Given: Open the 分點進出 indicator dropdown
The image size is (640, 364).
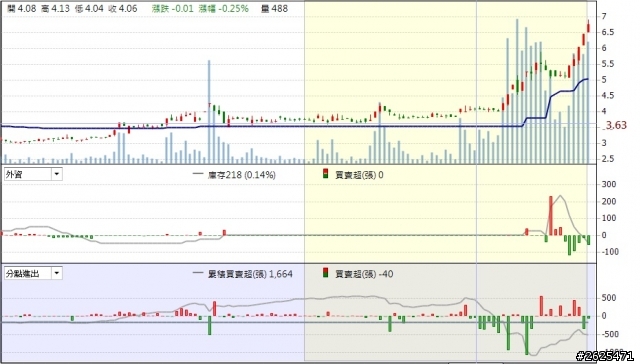Looking at the screenshot, I should click(x=57, y=273).
